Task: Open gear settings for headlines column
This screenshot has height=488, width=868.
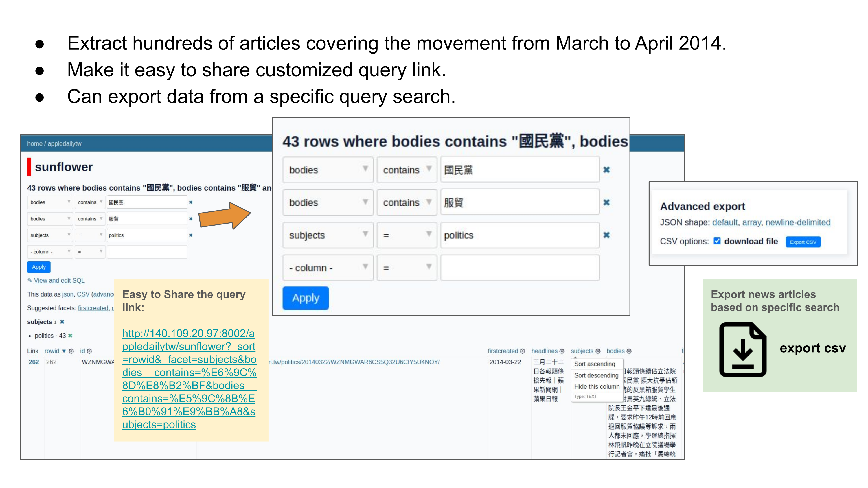Action: point(562,351)
